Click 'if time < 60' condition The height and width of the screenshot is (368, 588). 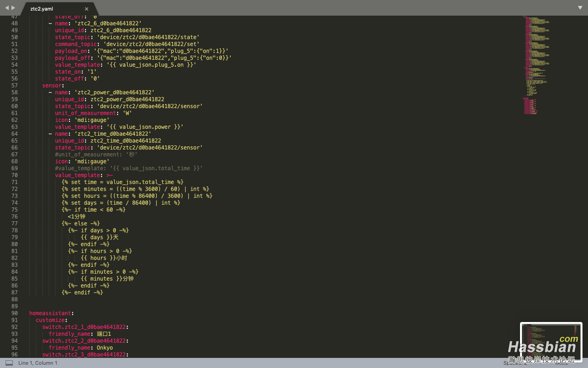click(x=94, y=210)
